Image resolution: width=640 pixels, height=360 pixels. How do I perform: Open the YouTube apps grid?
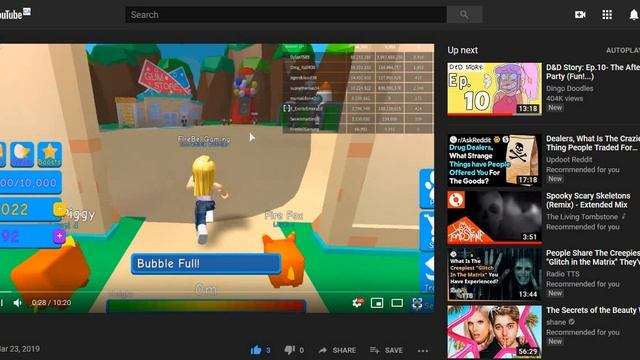[x=607, y=15]
